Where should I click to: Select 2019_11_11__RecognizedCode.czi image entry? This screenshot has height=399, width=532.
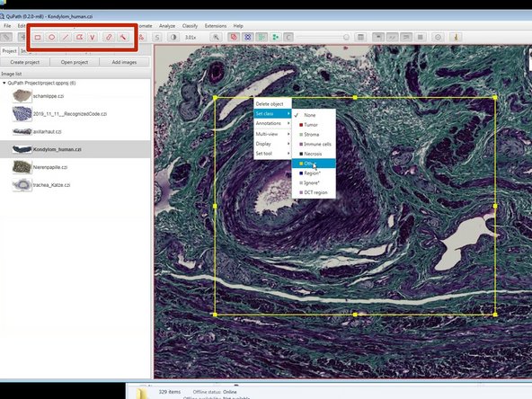click(x=70, y=114)
